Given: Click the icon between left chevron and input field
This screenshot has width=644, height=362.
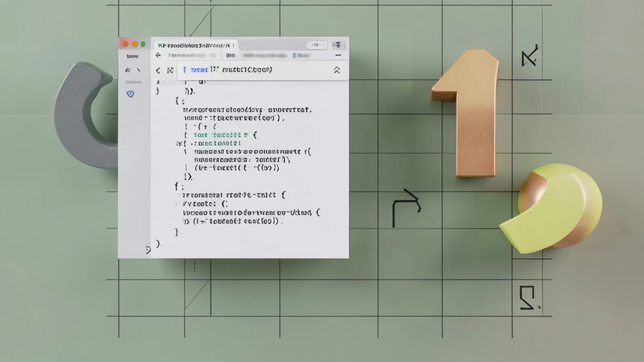Looking at the screenshot, I should coord(170,70).
